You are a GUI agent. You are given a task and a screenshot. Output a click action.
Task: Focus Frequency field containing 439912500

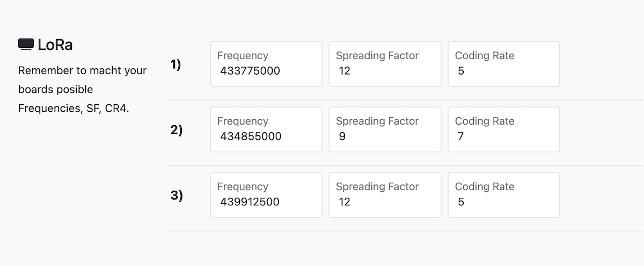click(266, 202)
